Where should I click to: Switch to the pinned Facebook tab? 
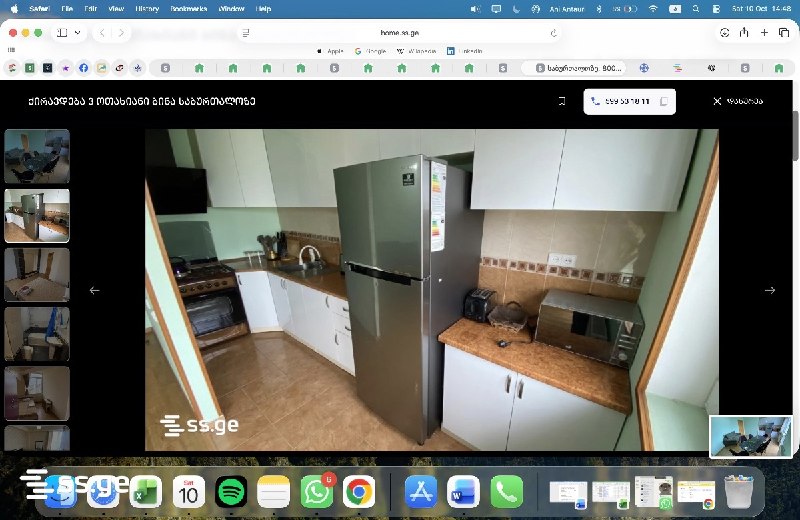point(84,68)
